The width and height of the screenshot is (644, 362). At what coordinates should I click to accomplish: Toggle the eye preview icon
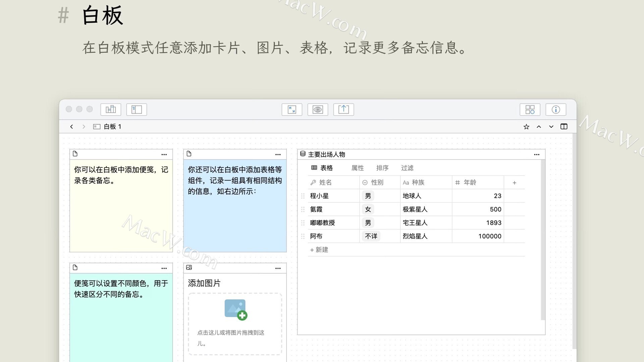coord(318,110)
